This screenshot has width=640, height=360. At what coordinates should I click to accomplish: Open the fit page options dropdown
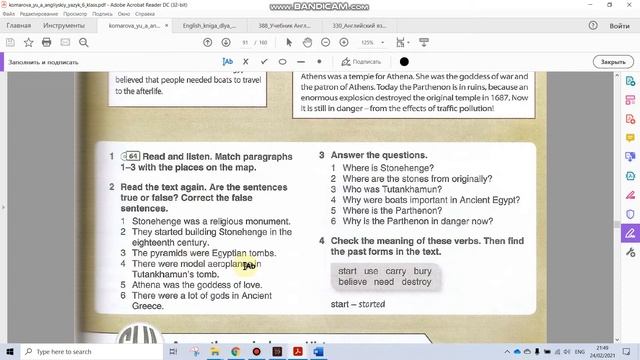pos(402,42)
